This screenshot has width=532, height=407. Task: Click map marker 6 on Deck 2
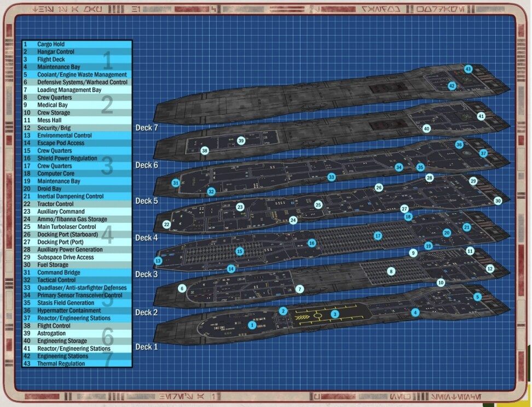click(x=182, y=288)
